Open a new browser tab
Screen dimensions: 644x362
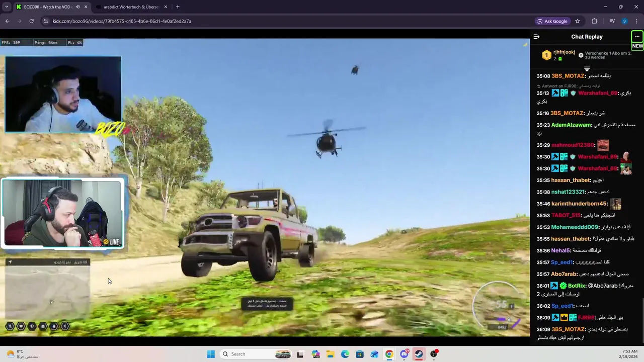(178, 7)
